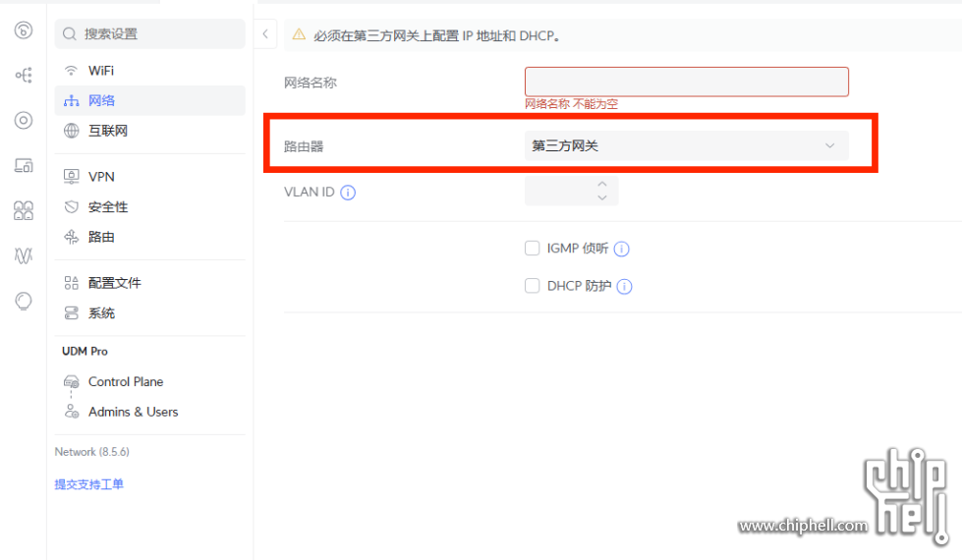Open the WiFi settings section

(x=149, y=71)
